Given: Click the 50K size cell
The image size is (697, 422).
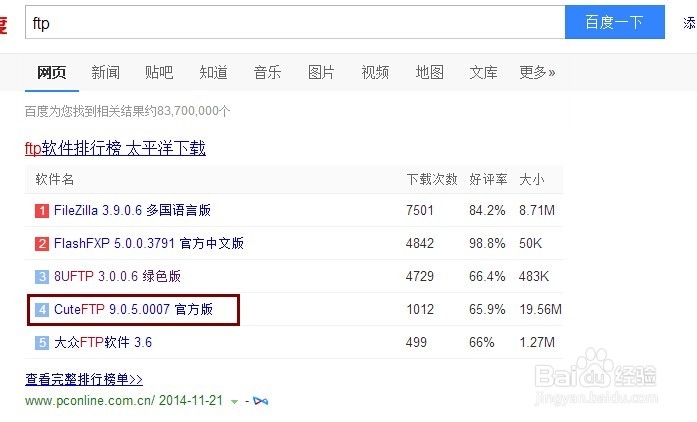Looking at the screenshot, I should tap(530, 243).
